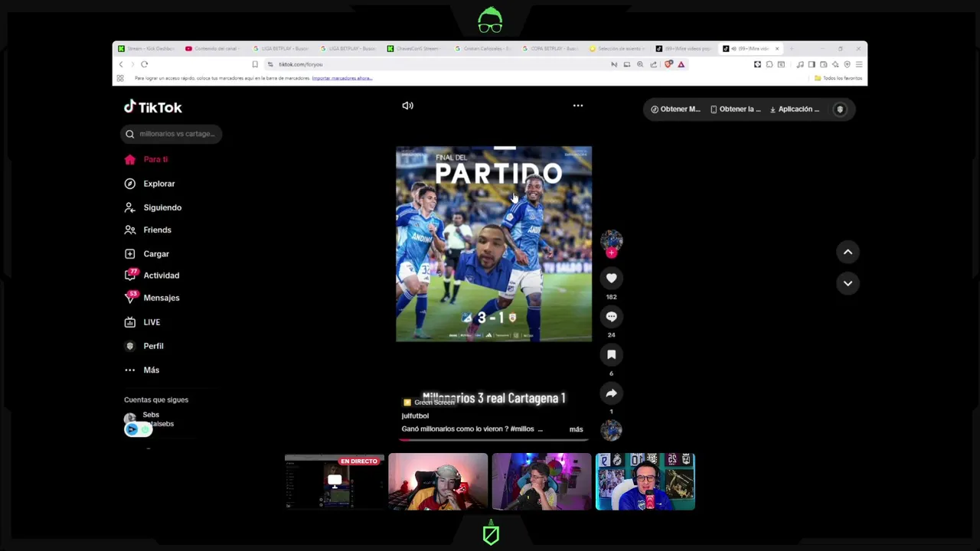Open Actividad notifications
This screenshot has height=551, width=980.
point(152,275)
